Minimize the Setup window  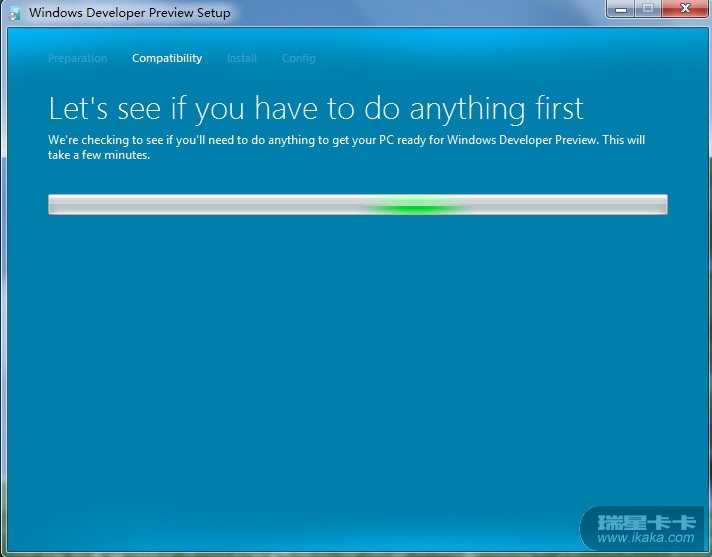click(x=620, y=9)
